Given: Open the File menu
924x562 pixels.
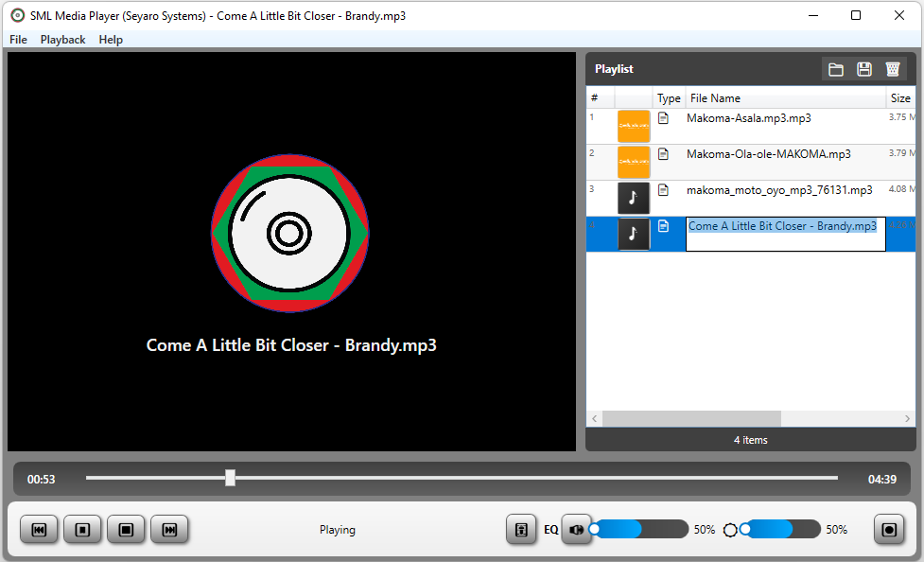Looking at the screenshot, I should click(x=18, y=39).
